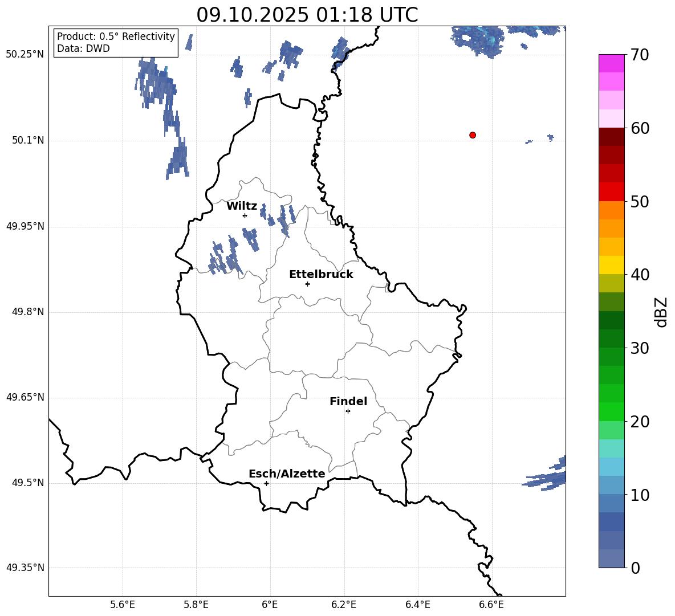Click the title 09.10.2025 01:18 UTC
This screenshot has height=616, width=675.
[307, 15]
